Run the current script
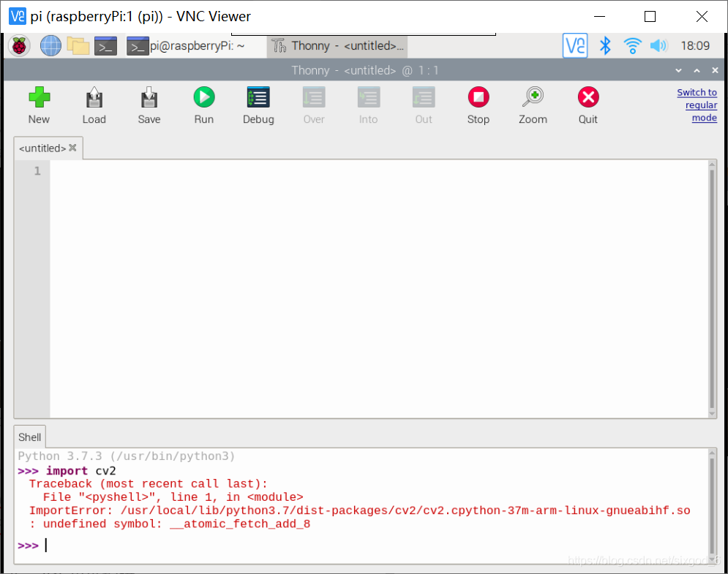The height and width of the screenshot is (574, 728). (204, 105)
